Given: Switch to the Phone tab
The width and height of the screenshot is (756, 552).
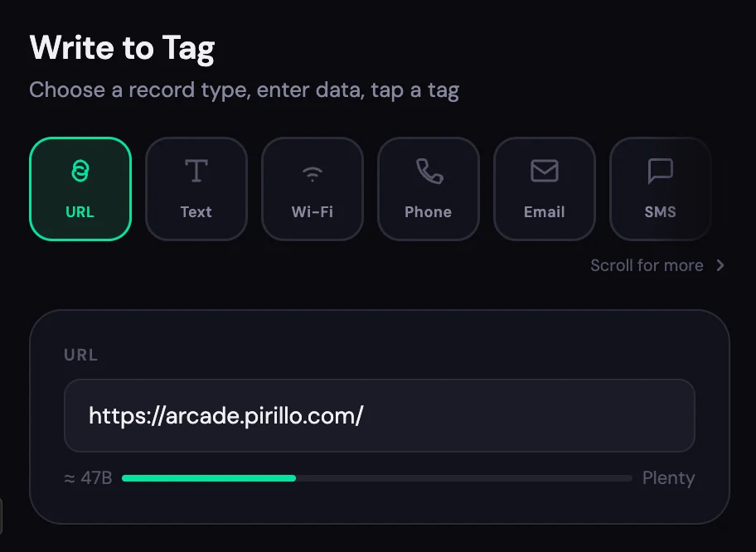Looking at the screenshot, I should (x=428, y=189).
